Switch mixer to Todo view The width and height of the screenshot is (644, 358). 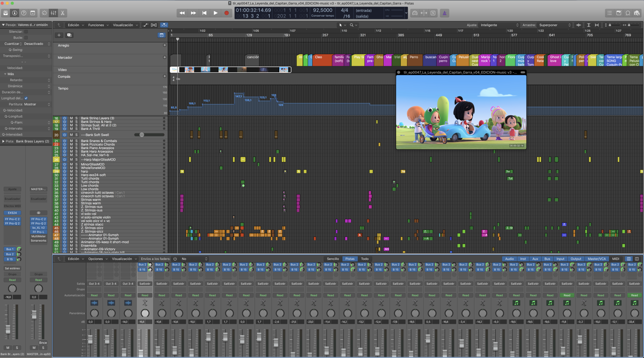pos(365,259)
